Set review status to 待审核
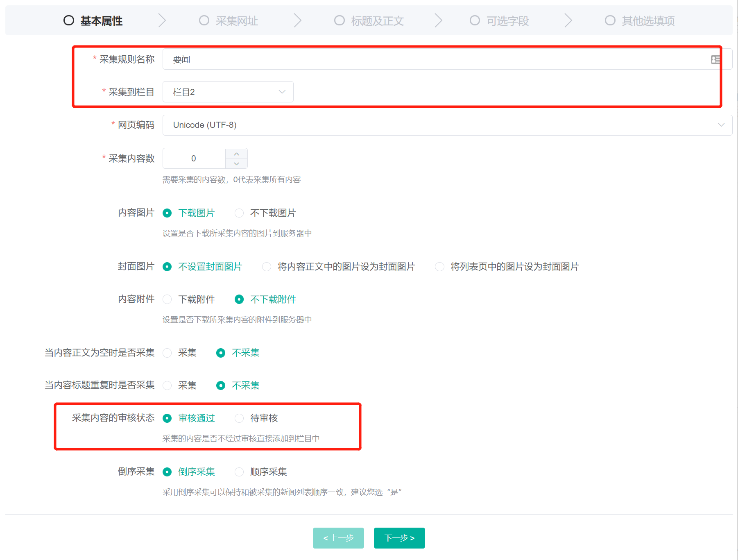Viewport: 738px width, 560px height. (239, 418)
